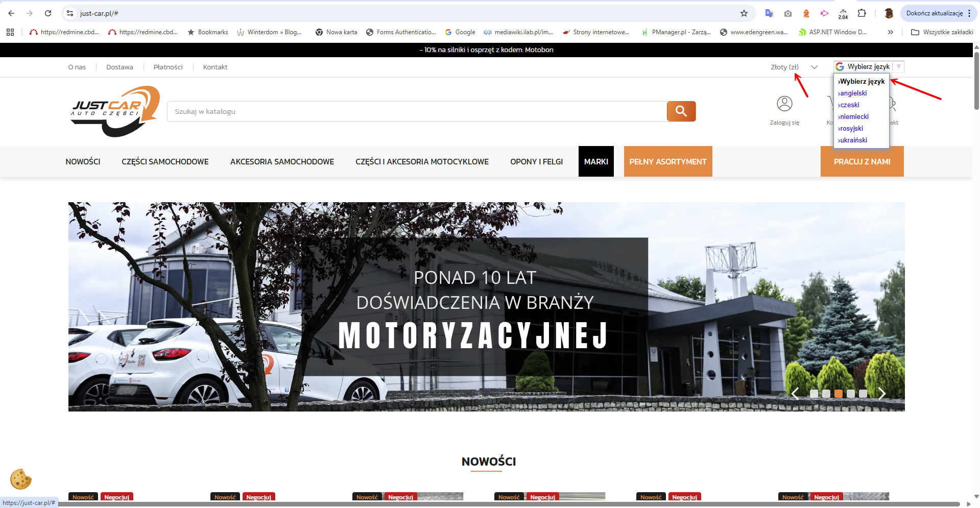Click the PEŁNY ASORTYMENT button
Image resolution: width=980 pixels, height=508 pixels.
click(x=668, y=161)
